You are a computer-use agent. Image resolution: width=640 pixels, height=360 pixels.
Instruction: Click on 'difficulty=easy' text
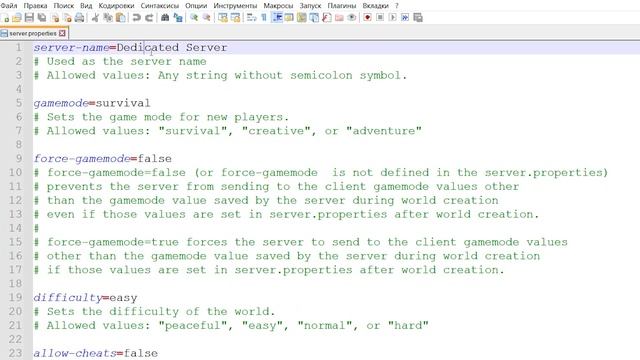coord(85,298)
